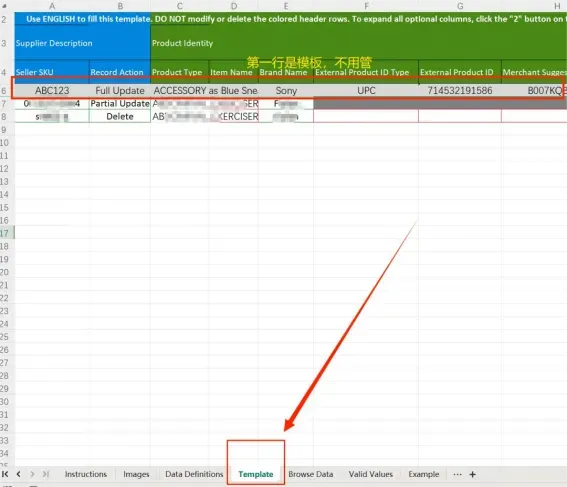Select the UPC cell
This screenshot has height=487, width=567.
tap(366, 90)
